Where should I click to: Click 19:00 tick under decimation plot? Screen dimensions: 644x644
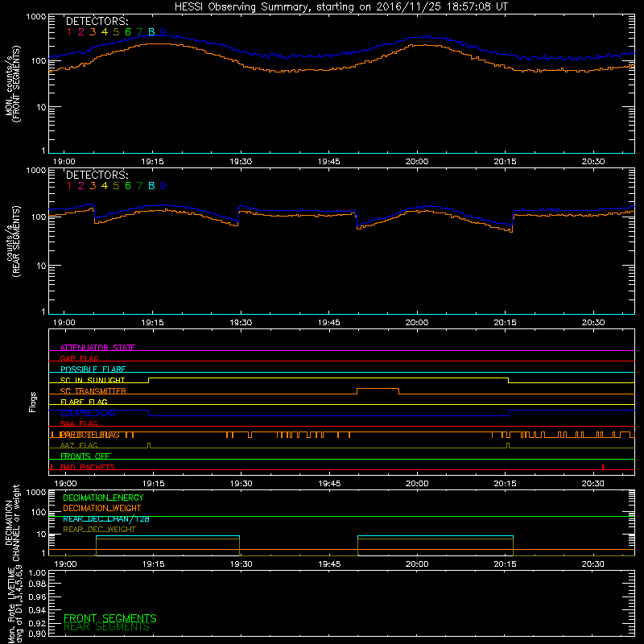(x=65, y=564)
